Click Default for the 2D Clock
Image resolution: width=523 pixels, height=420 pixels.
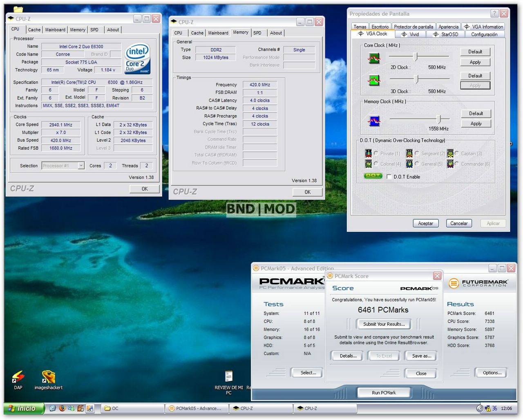click(475, 52)
